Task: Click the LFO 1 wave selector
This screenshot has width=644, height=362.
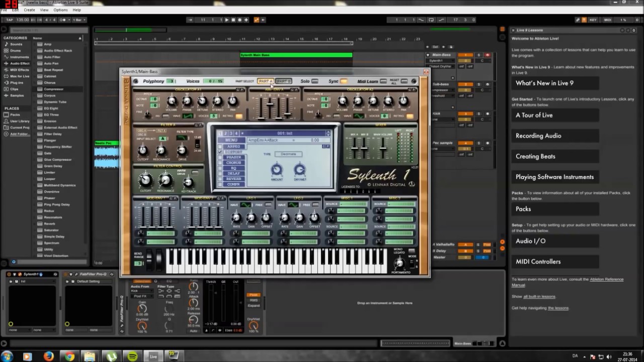Action: (246, 205)
